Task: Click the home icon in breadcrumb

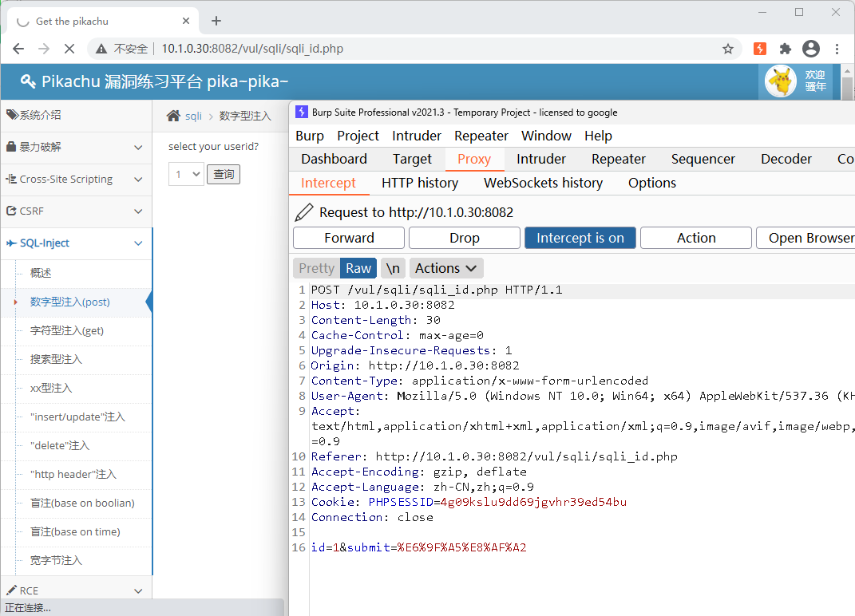Action: pos(173,116)
